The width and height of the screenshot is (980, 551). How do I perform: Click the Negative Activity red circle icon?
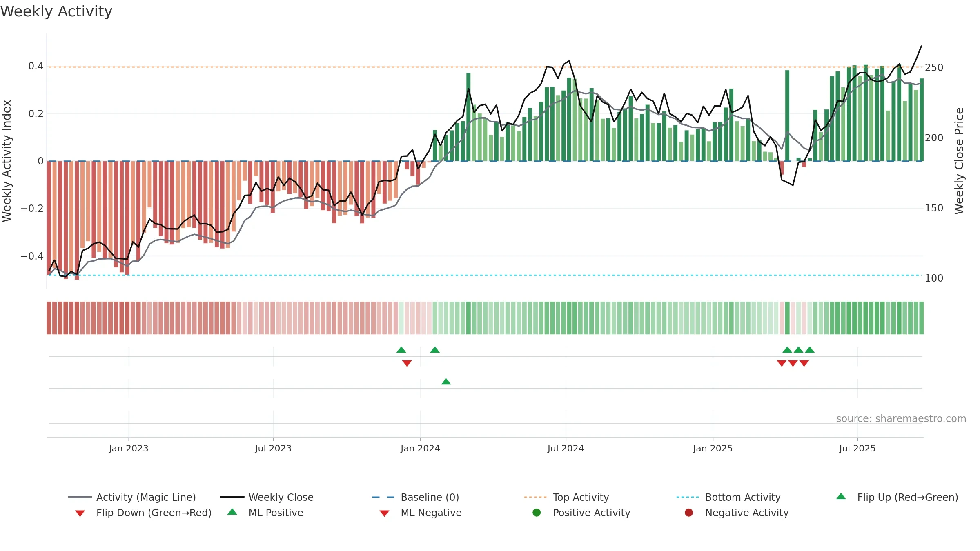pyautogui.click(x=689, y=513)
